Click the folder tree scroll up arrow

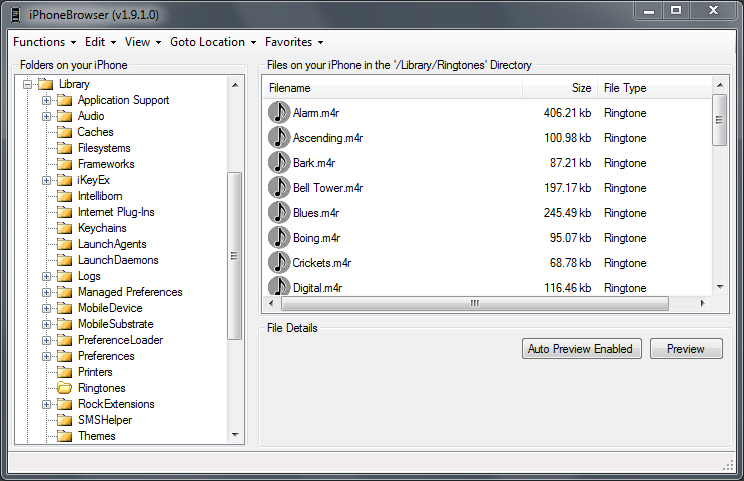(235, 85)
